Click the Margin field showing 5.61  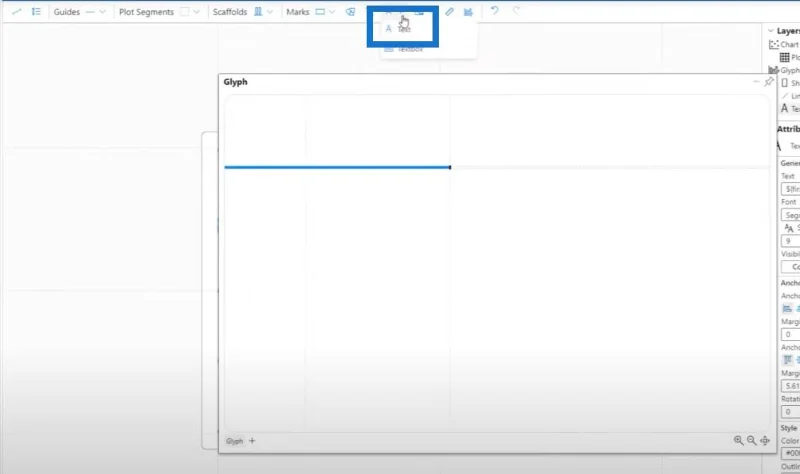(791, 386)
